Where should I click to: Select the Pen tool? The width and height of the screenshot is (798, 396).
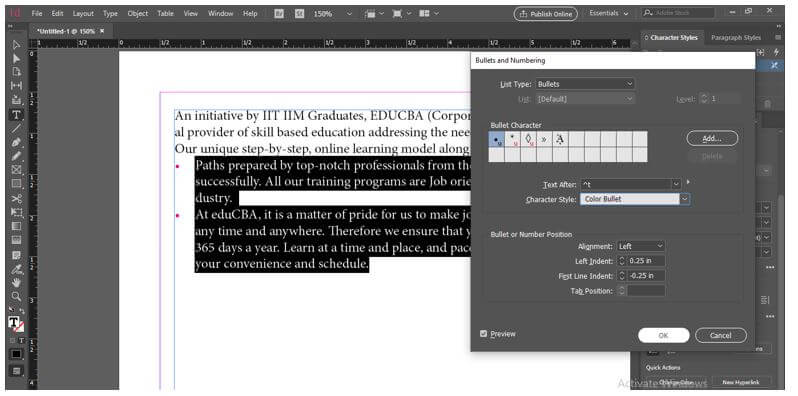(16, 143)
